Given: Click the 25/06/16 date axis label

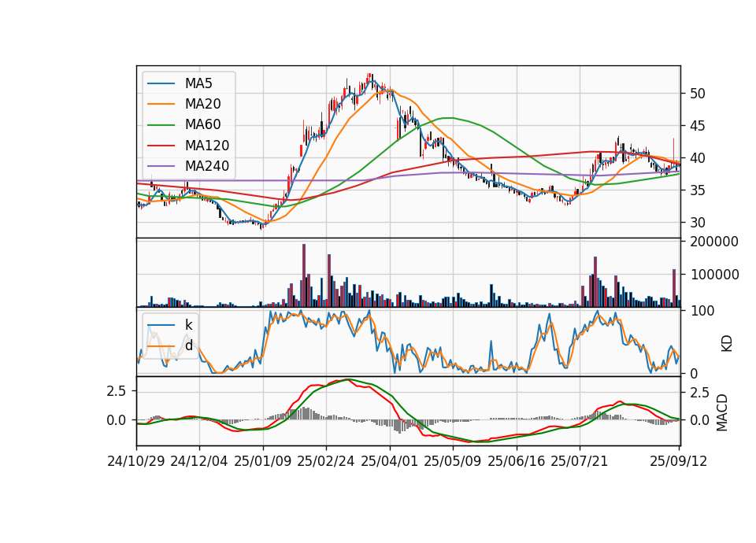Looking at the screenshot, I should tap(517, 461).
